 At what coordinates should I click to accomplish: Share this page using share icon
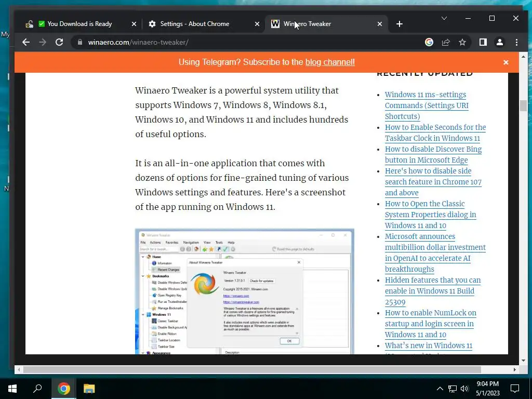[x=445, y=43]
